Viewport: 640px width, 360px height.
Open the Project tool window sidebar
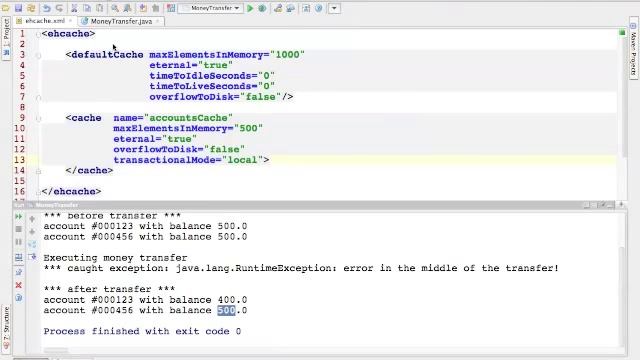tap(6, 38)
